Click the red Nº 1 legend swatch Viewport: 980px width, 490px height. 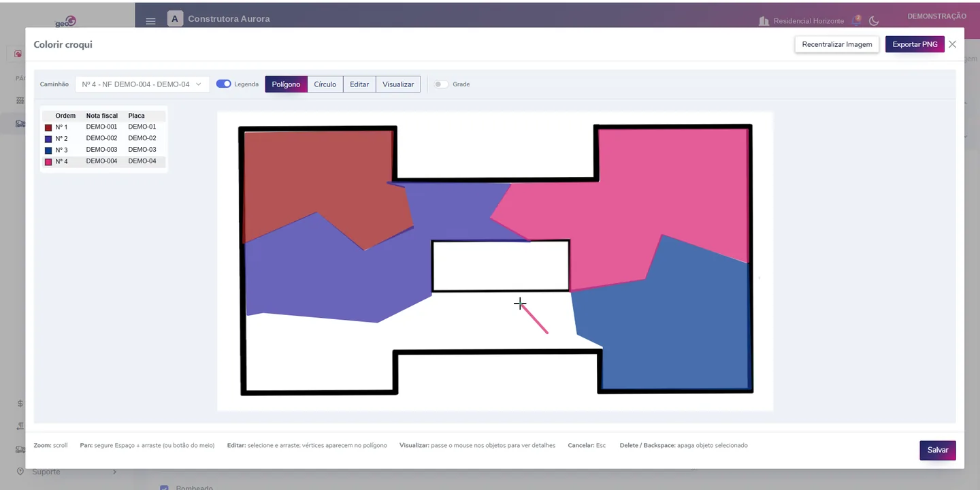coord(48,127)
